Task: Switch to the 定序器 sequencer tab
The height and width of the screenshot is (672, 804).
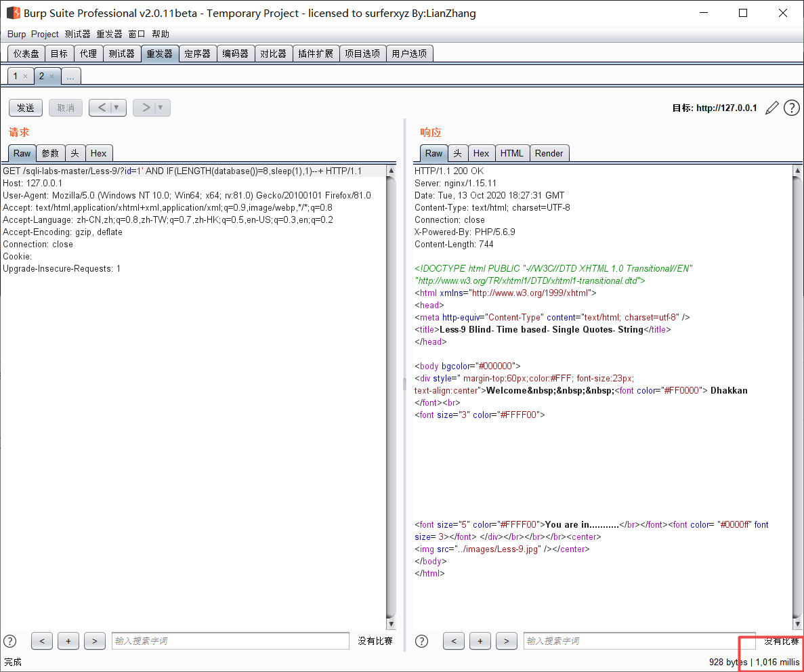Action: [x=197, y=54]
